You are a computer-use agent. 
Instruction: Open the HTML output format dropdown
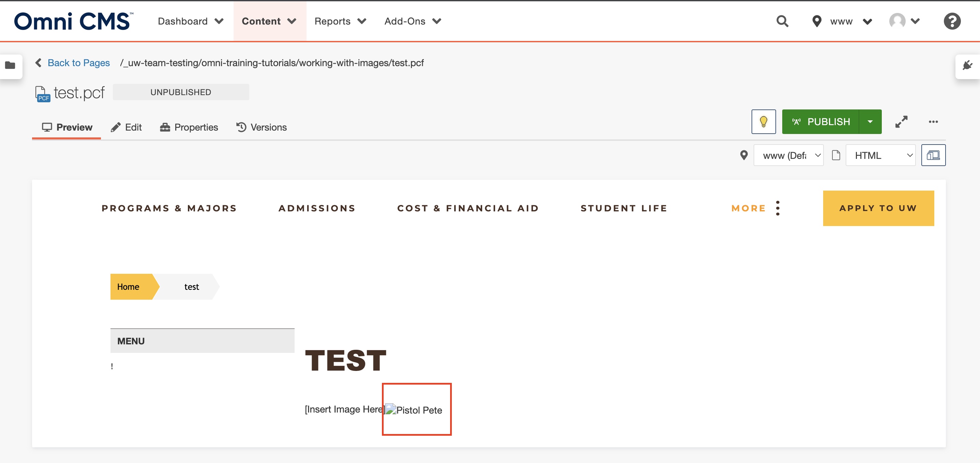880,155
